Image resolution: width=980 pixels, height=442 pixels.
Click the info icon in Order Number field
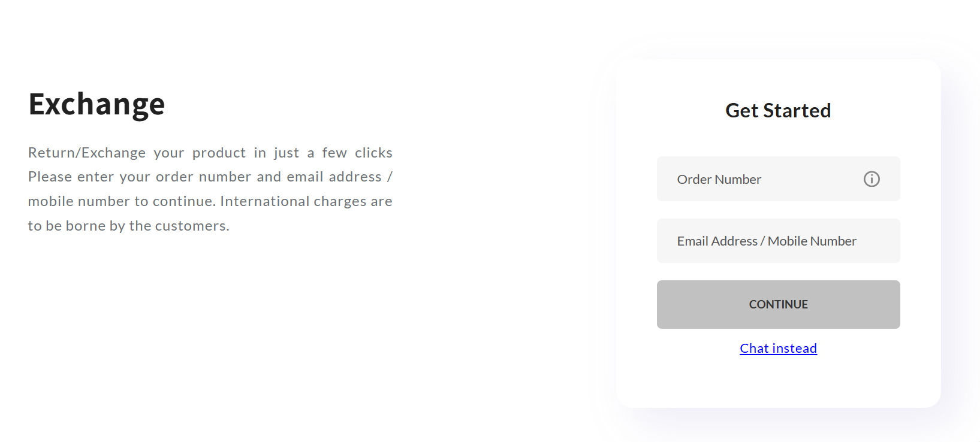pyautogui.click(x=871, y=179)
